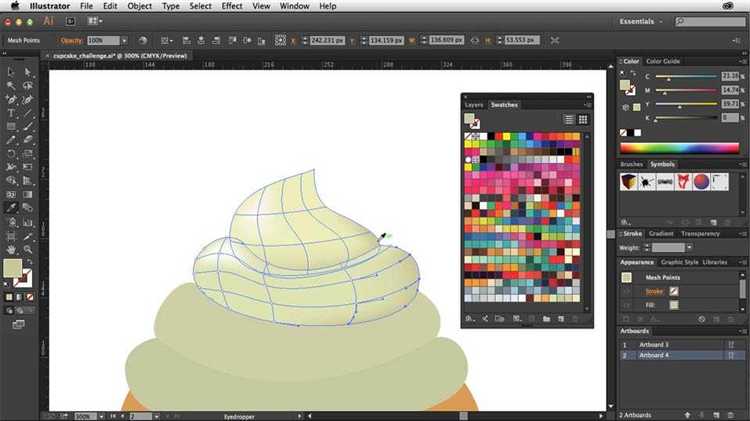Open the align-to dropdown in control bar

(167, 41)
